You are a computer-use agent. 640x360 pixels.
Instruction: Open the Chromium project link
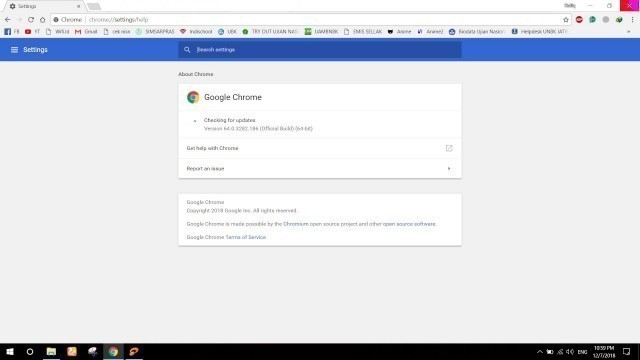(296, 224)
